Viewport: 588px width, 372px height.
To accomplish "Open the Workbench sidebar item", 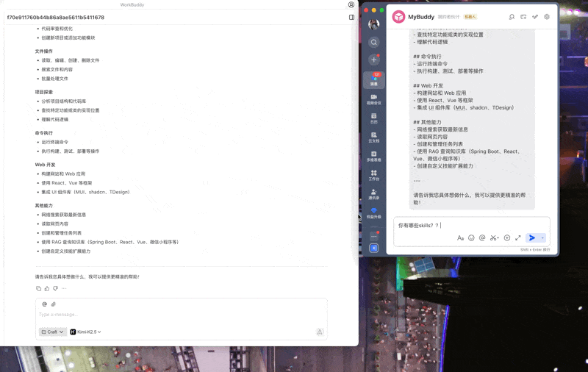I will 374,175.
